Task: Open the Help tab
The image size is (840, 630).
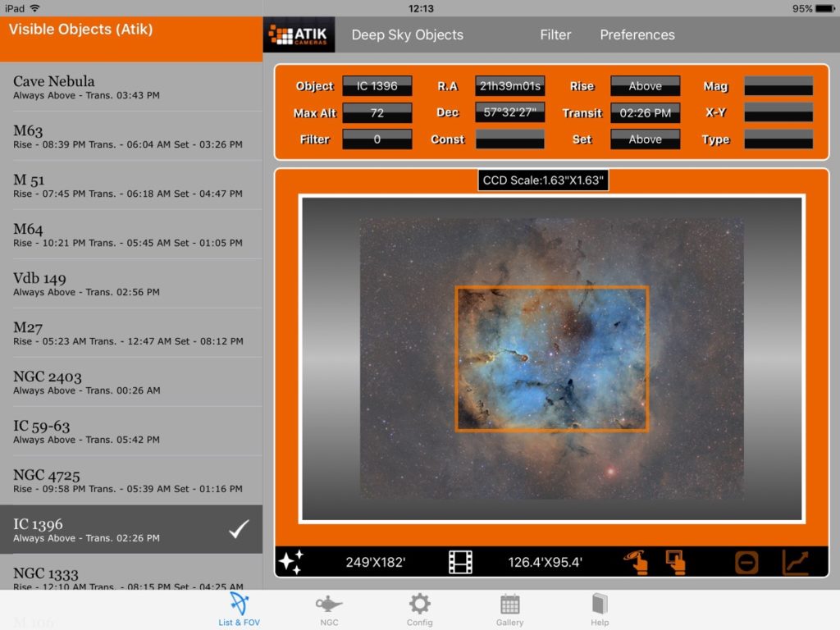Action: [x=600, y=609]
